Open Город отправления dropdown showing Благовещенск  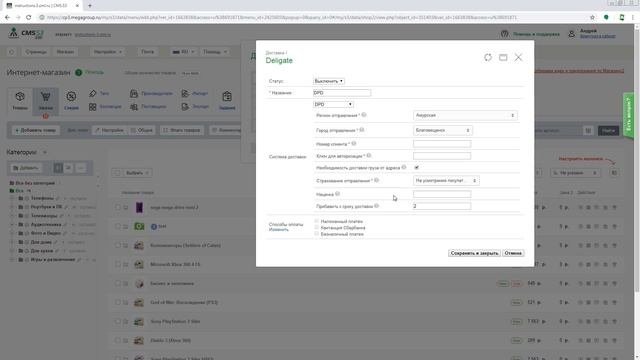443,130
